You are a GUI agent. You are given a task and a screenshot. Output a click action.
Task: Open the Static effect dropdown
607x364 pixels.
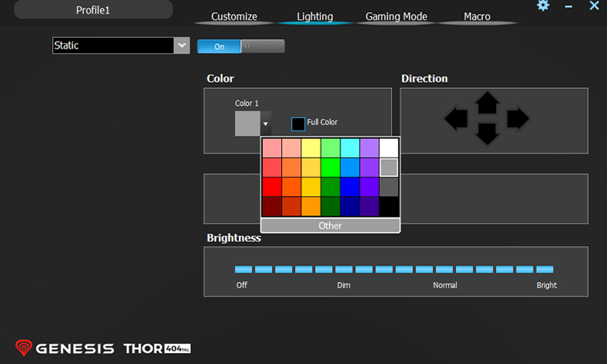click(x=182, y=46)
